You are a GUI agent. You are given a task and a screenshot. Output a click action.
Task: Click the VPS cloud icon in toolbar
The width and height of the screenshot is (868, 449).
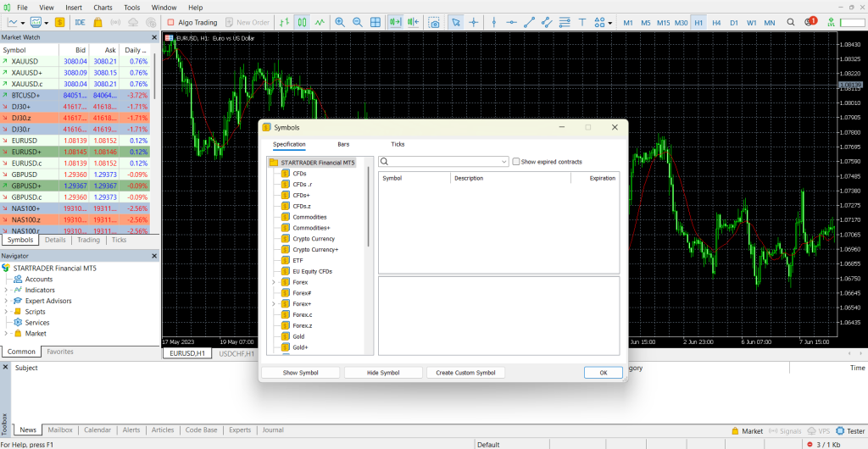click(x=133, y=23)
